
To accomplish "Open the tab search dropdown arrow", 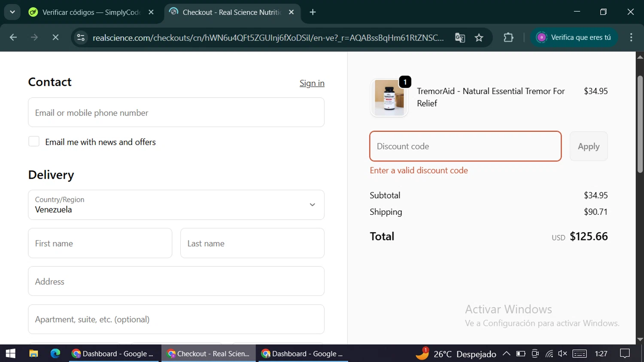I will tap(12, 12).
